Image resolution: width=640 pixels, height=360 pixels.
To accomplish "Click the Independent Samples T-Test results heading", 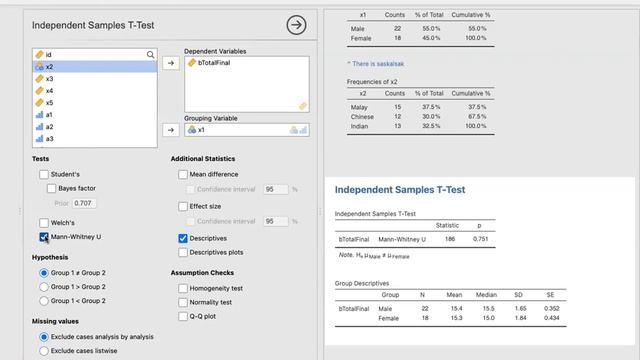I will click(x=400, y=190).
